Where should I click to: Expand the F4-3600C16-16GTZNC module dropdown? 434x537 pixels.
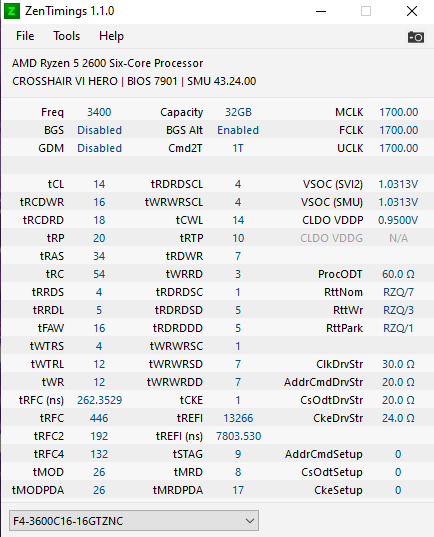134,521
